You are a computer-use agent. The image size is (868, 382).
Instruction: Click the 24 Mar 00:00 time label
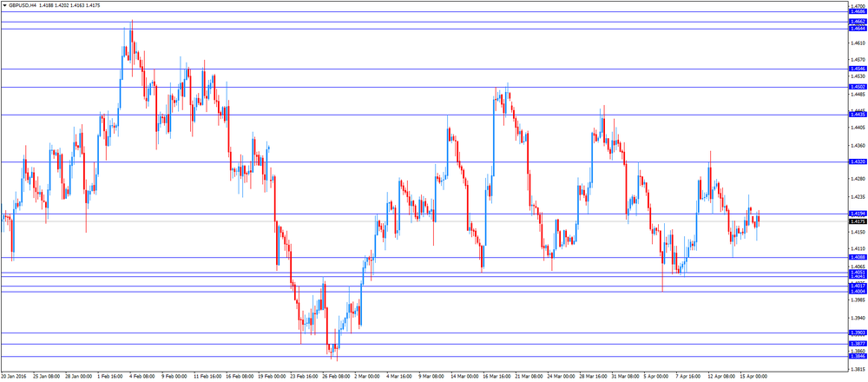tap(562, 375)
